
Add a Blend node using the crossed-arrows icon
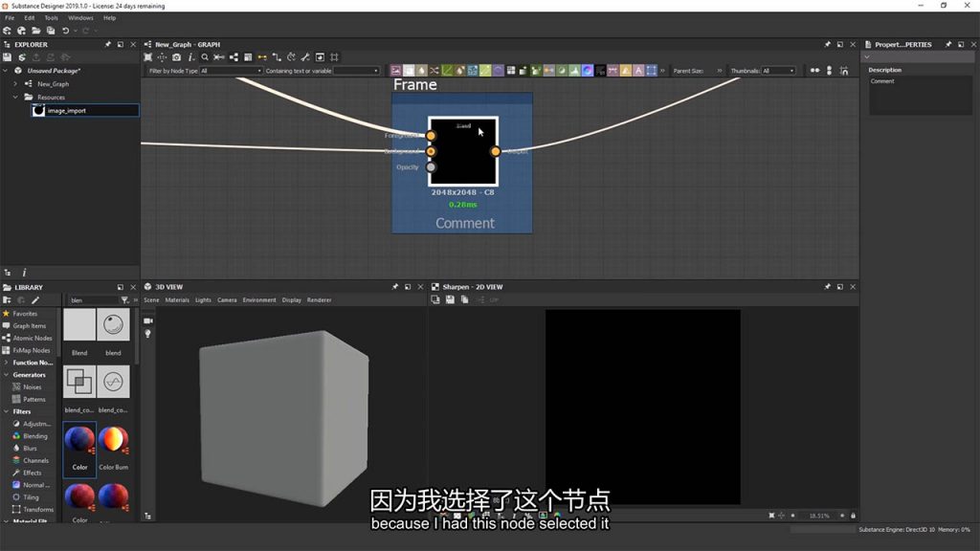tap(434, 71)
